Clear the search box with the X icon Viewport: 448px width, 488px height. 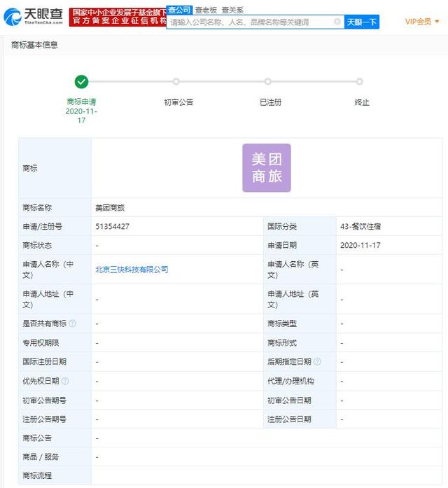click(337, 22)
